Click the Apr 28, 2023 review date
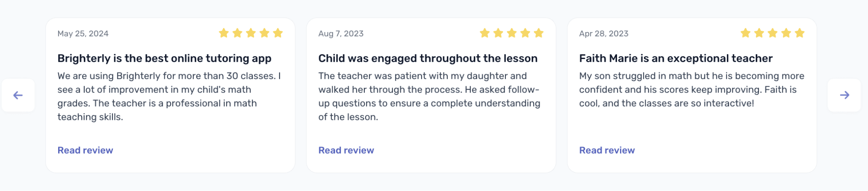Screen dimensions: 868x191 click(x=604, y=34)
